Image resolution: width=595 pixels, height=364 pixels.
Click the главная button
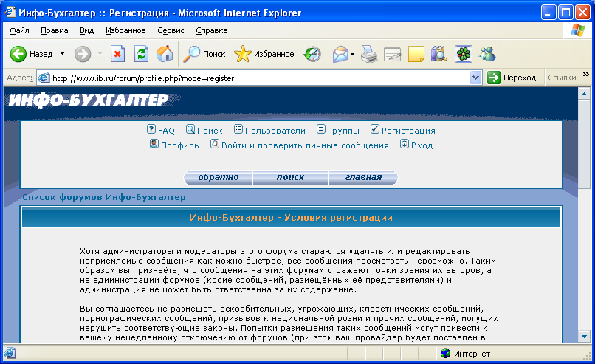click(x=363, y=177)
